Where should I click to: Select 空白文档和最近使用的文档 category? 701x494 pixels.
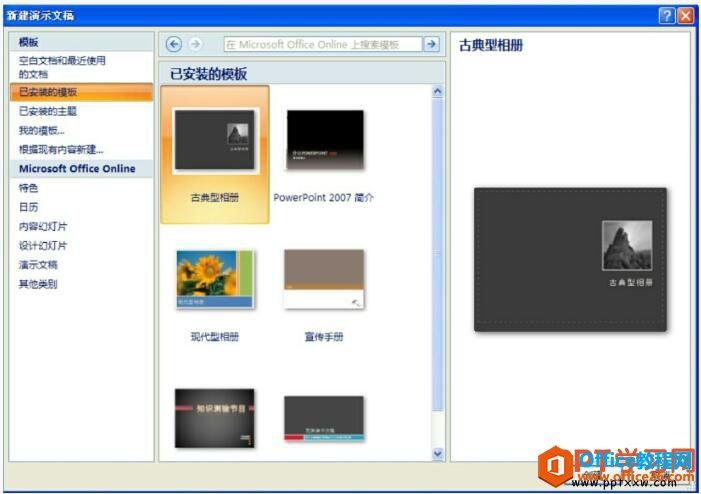coord(62,67)
